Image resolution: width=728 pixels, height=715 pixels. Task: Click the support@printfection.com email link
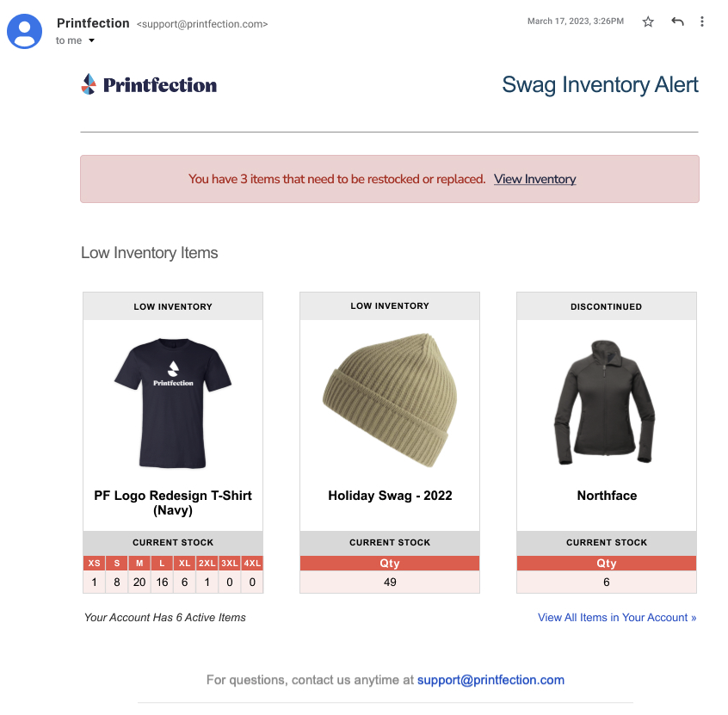point(490,680)
